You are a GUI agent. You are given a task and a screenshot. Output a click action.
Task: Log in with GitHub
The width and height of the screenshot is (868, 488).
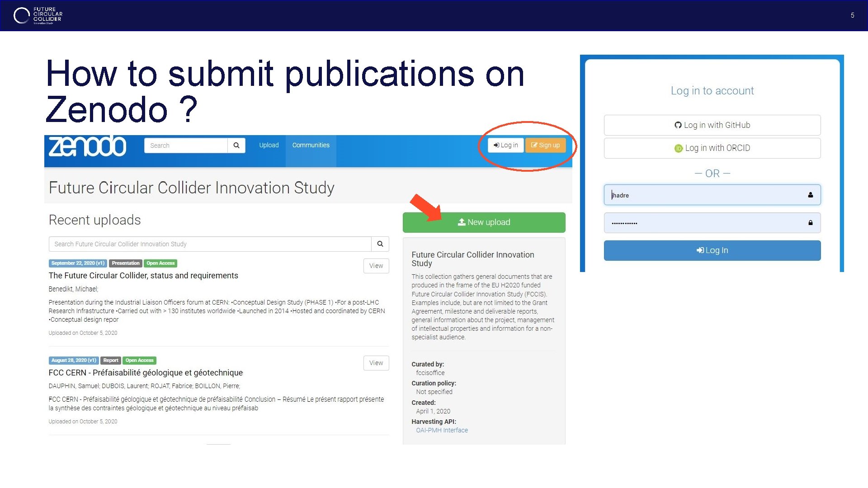(x=712, y=125)
